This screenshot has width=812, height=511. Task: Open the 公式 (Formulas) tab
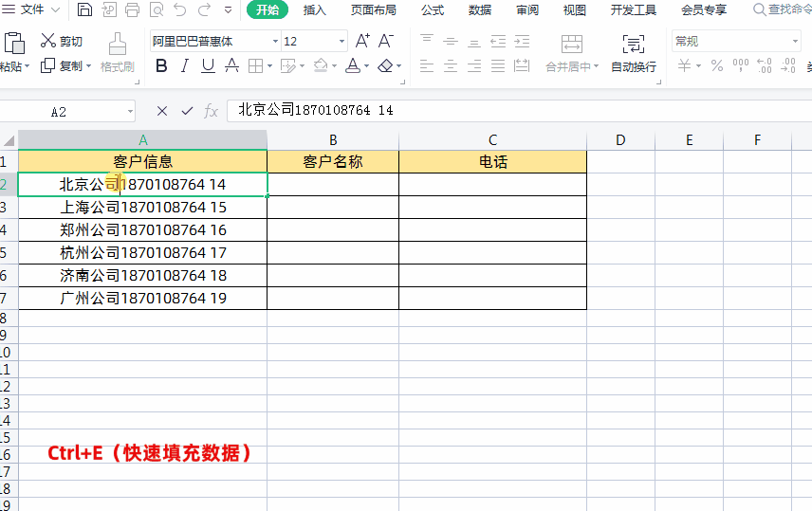(x=432, y=10)
